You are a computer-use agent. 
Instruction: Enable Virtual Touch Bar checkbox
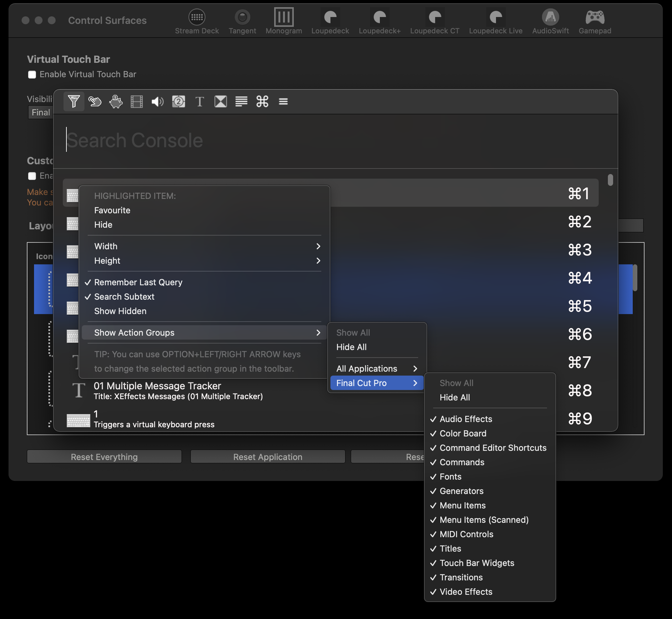tap(32, 74)
